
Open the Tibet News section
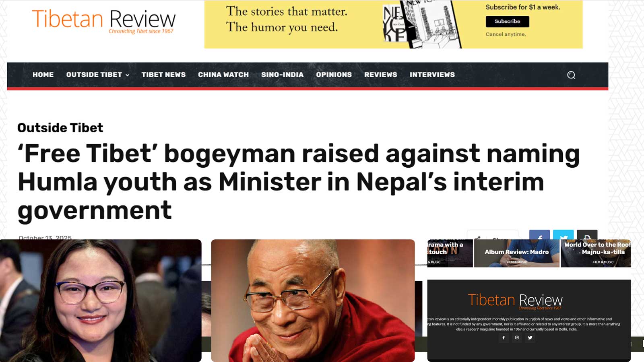pos(163,74)
